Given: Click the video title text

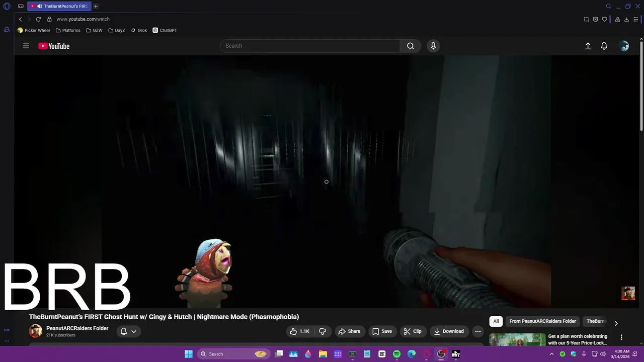Looking at the screenshot, I should [164, 317].
